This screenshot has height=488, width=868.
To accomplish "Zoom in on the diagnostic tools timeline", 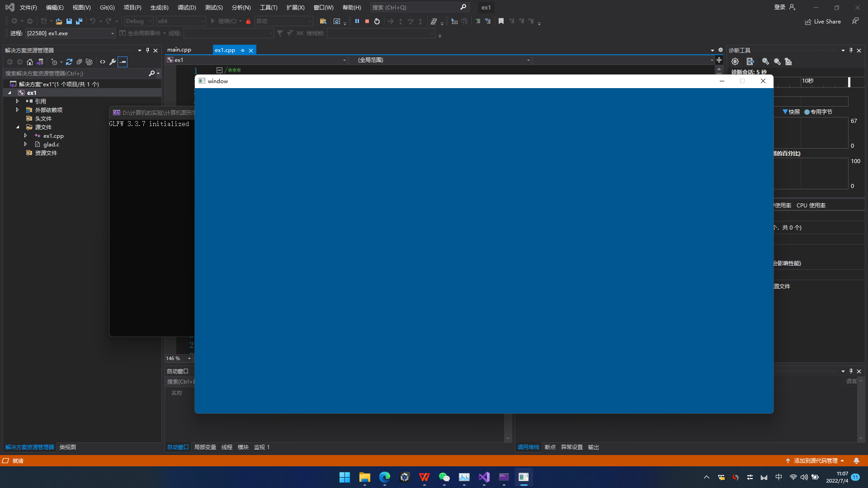I will [765, 61].
